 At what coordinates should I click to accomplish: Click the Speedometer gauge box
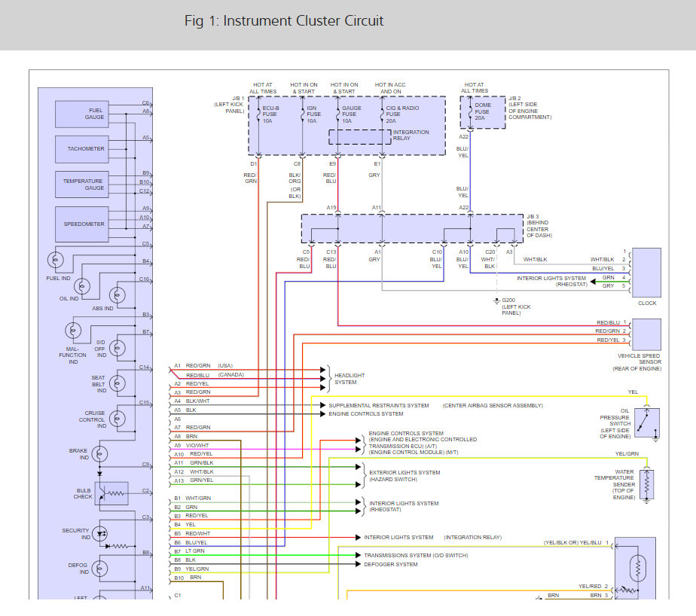(x=85, y=224)
